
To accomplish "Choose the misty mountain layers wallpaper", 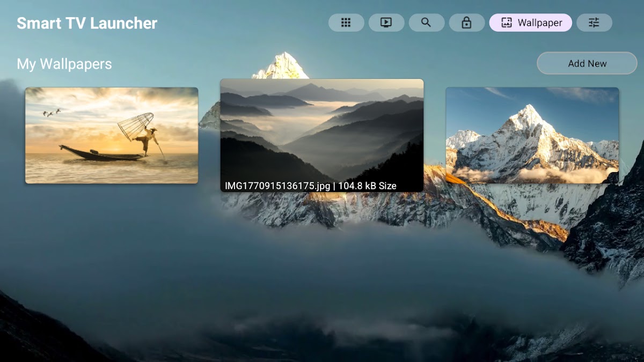I will tap(321, 129).
